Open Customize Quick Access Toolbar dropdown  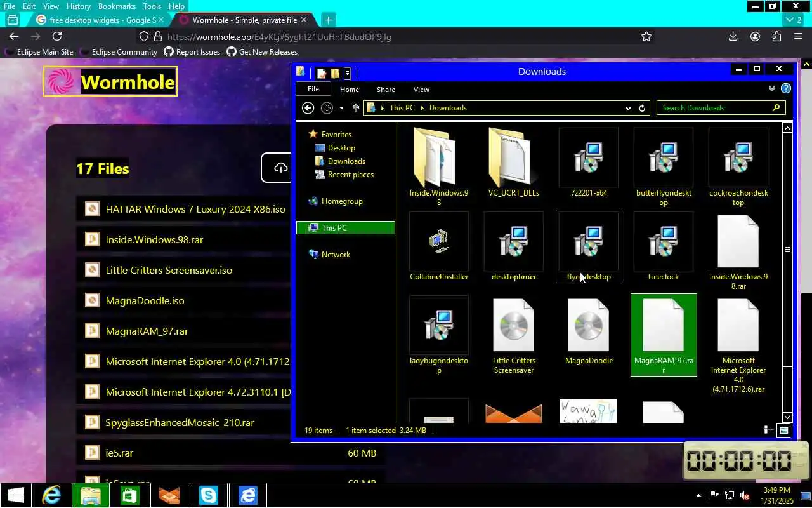tap(347, 73)
